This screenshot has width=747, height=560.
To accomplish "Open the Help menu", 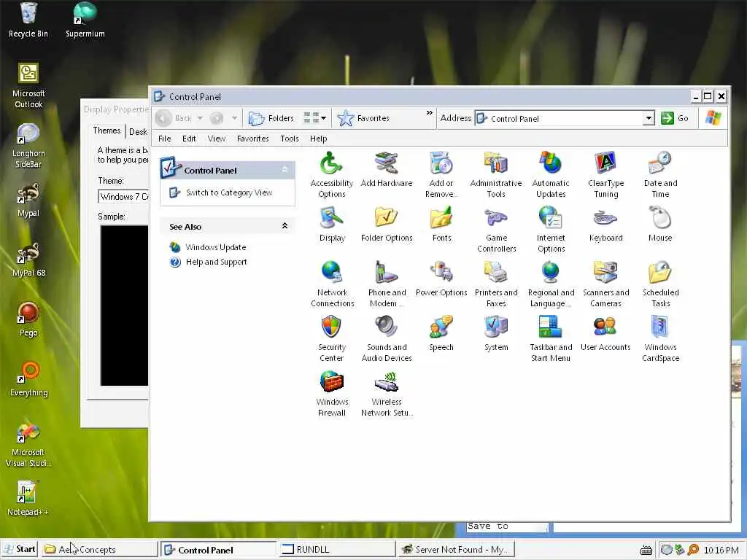I will point(318,139).
